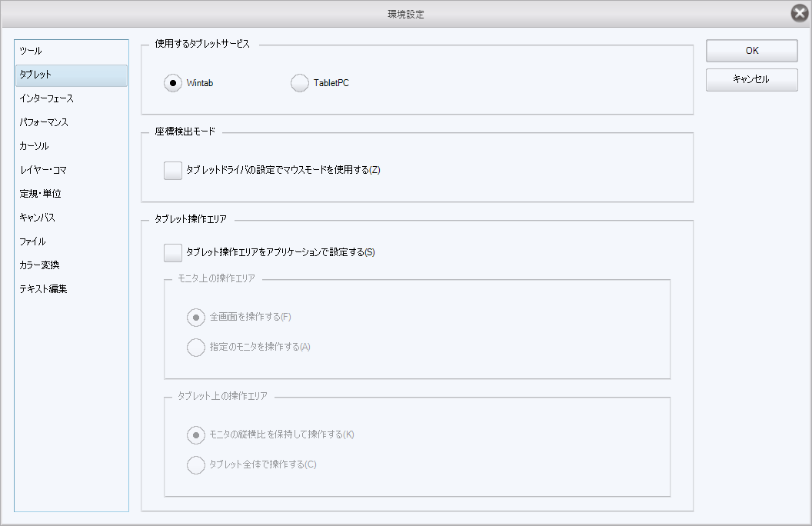Go to パフォーマンス settings
The image size is (812, 526).
[44, 122]
